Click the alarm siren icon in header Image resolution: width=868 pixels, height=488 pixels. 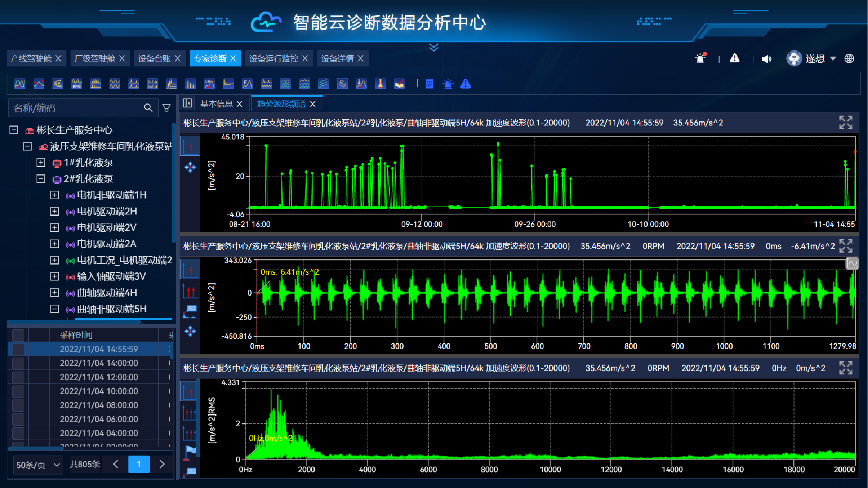pos(701,59)
